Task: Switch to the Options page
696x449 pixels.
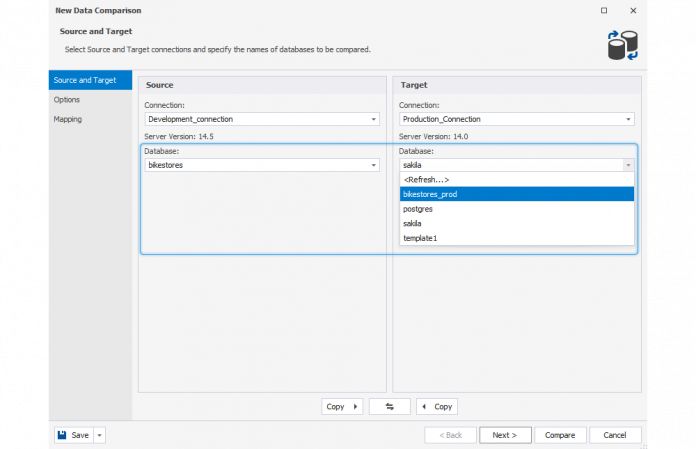Action: coord(67,100)
